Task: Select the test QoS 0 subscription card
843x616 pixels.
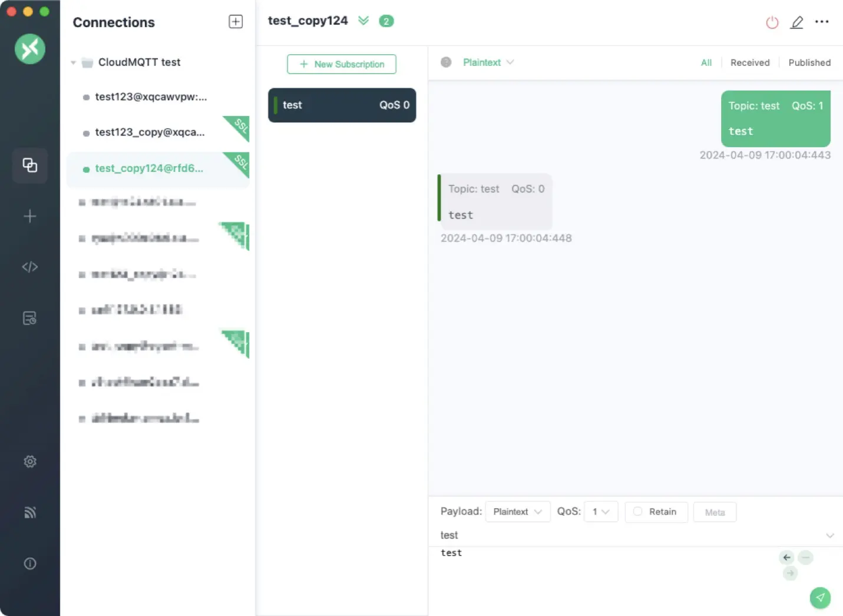Action: tap(342, 105)
